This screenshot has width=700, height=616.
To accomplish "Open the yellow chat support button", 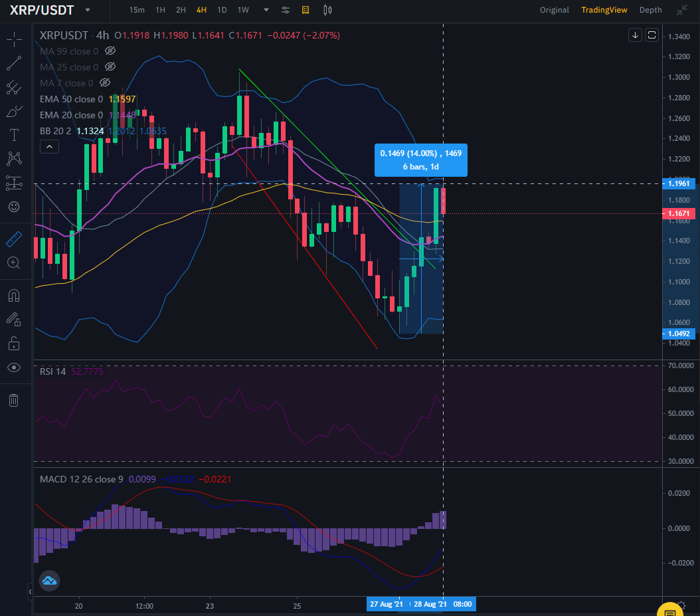I will point(670,610).
